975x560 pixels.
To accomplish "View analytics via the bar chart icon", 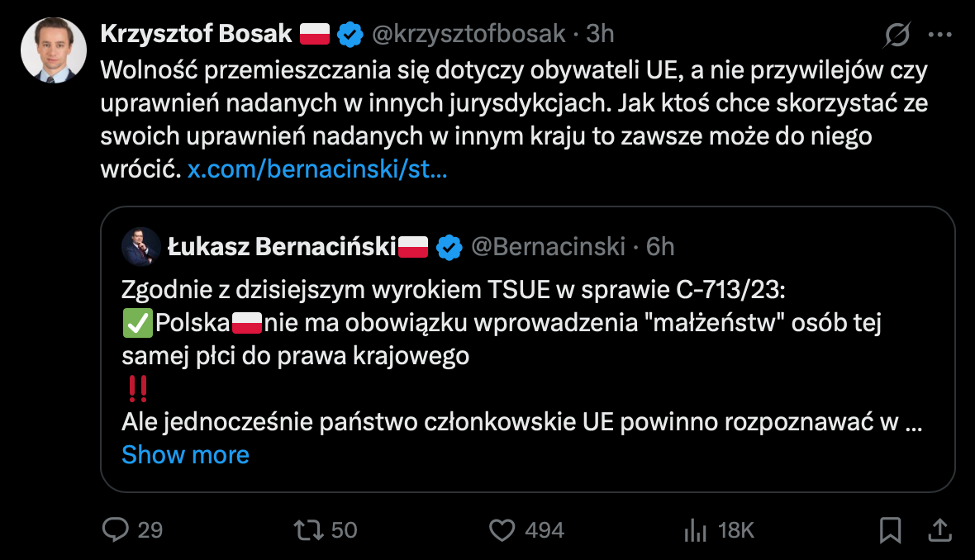I will (x=697, y=531).
